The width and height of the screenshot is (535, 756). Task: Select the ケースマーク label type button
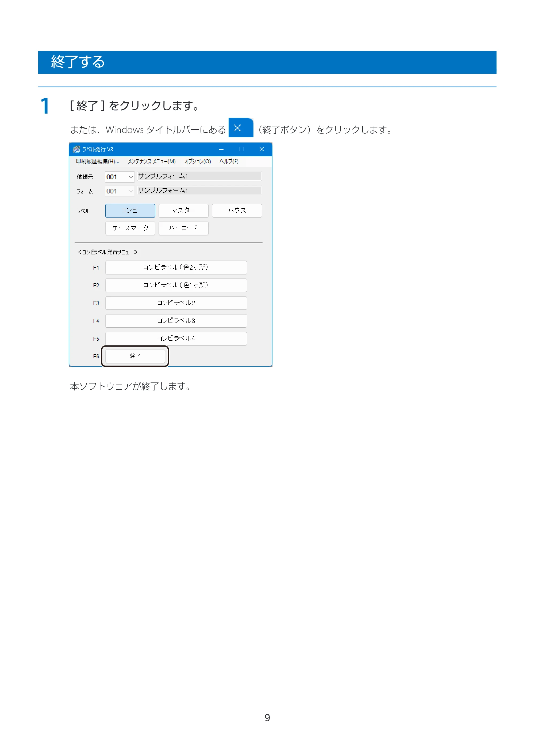130,228
